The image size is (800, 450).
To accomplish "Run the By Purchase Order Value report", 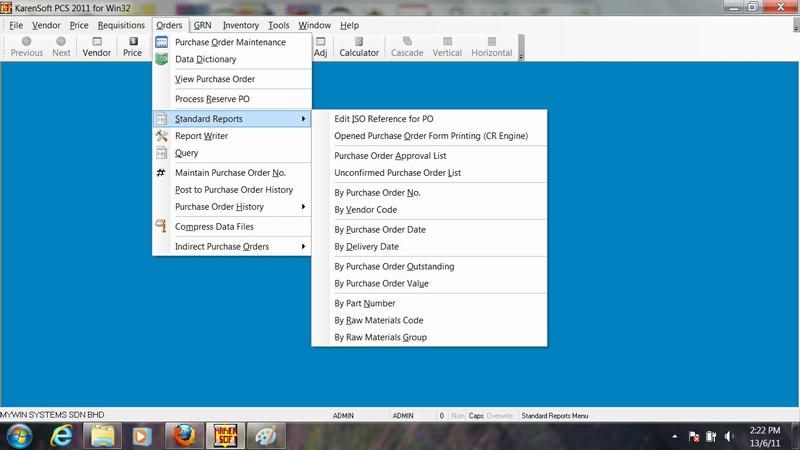I will coord(429,283).
